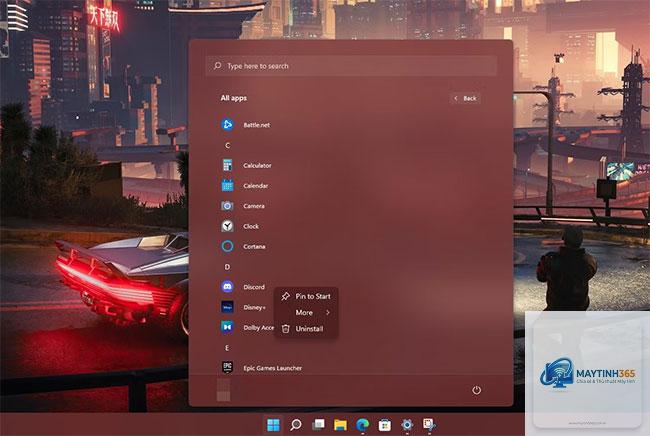Click the 'Calendar' label
Image resolution: width=650 pixels, height=436 pixels.
click(256, 186)
